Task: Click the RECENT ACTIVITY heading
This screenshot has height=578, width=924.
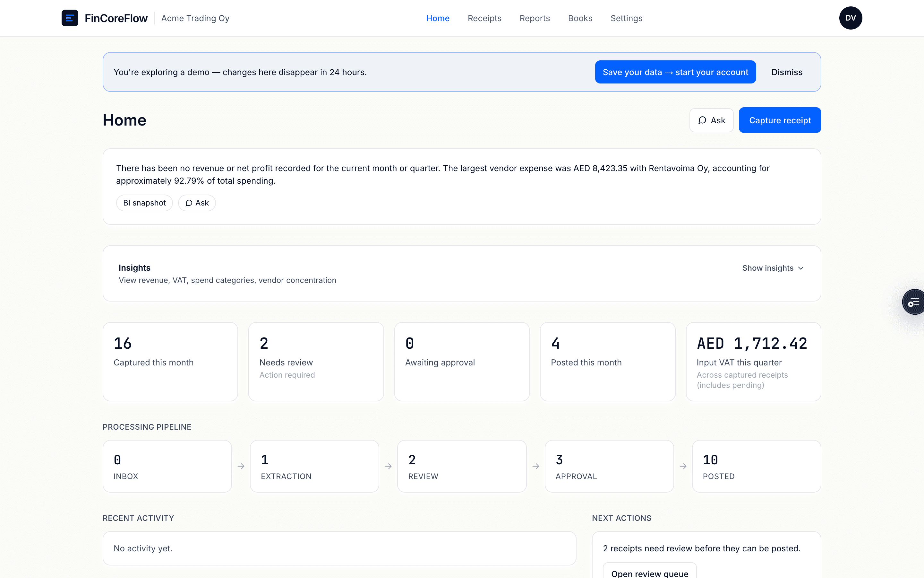Action: click(138, 518)
